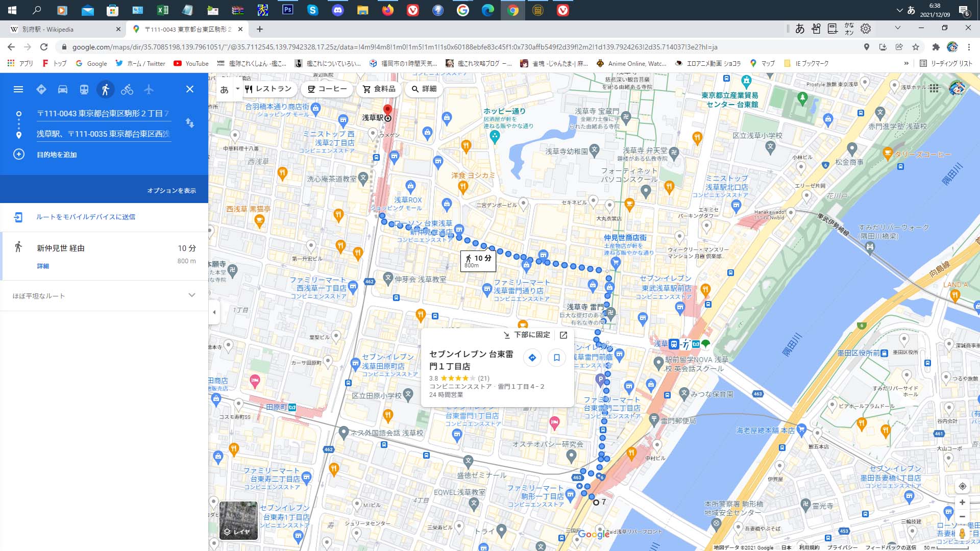The height and width of the screenshot is (551, 980).
Task: Add a destination with the plus icon
Action: [19, 154]
